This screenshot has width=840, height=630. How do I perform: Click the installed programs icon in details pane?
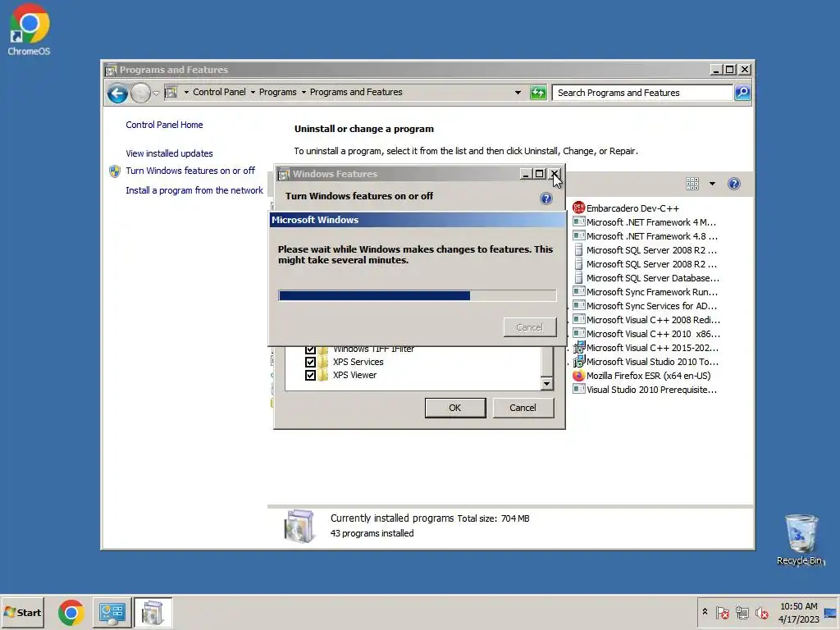(299, 526)
